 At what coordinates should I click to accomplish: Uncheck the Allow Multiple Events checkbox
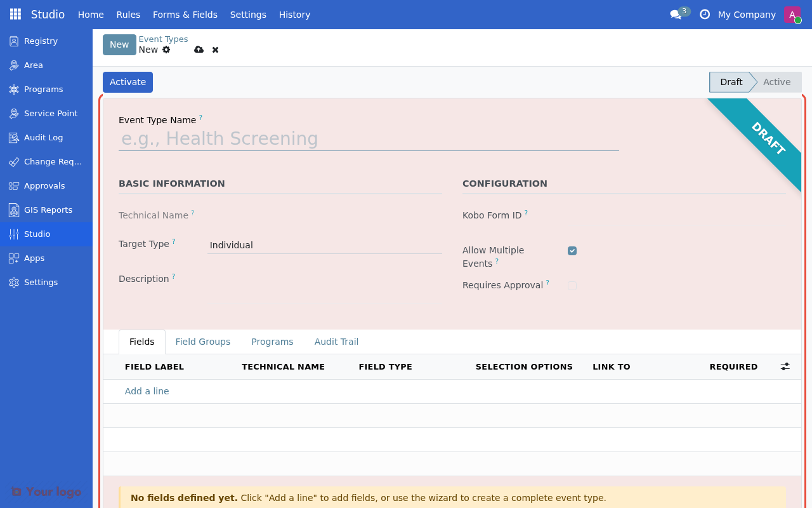572,250
